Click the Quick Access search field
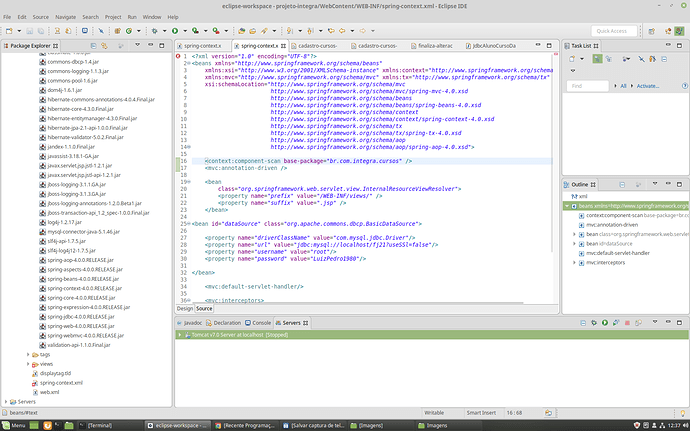The width and height of the screenshot is (690, 431). pyautogui.click(x=614, y=31)
